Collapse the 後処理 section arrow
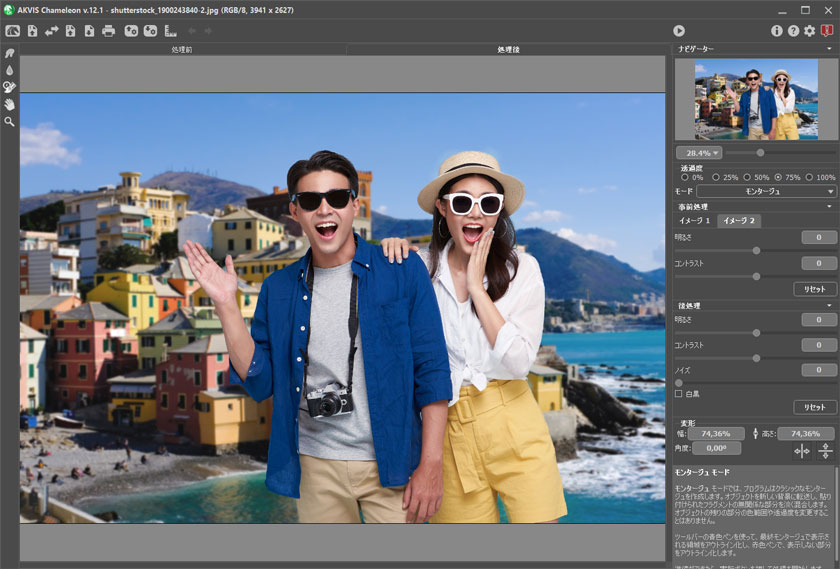 pos(829,305)
